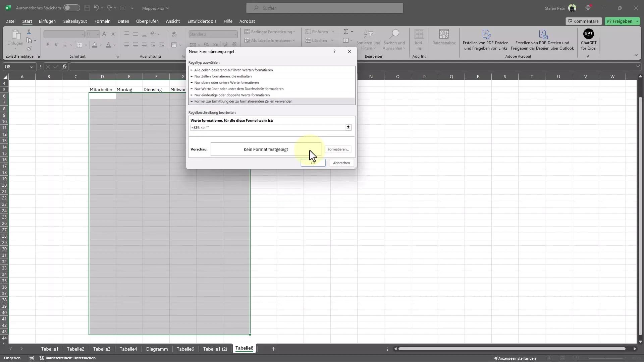Switch to the Entwicklertools ribbon tab
644x362 pixels.
[x=202, y=21]
